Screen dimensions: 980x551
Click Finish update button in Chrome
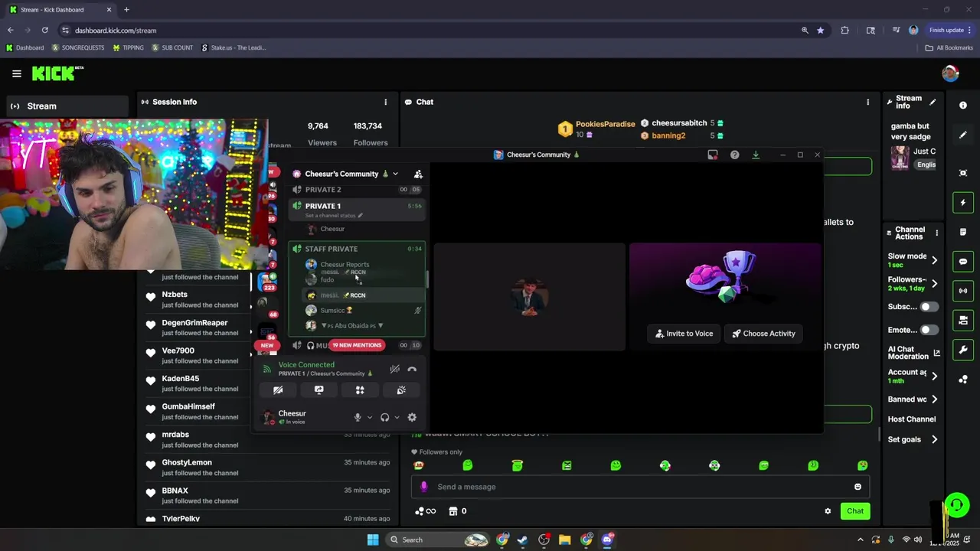(x=951, y=30)
